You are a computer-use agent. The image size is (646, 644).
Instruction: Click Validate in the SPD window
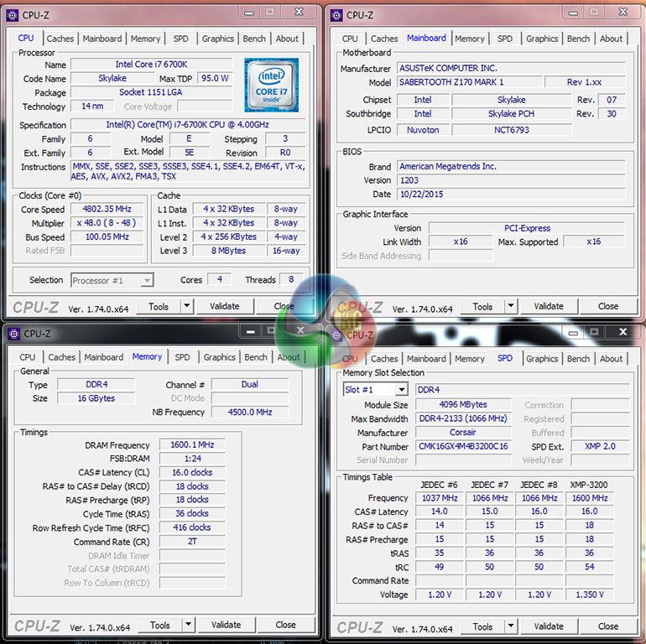(x=549, y=626)
